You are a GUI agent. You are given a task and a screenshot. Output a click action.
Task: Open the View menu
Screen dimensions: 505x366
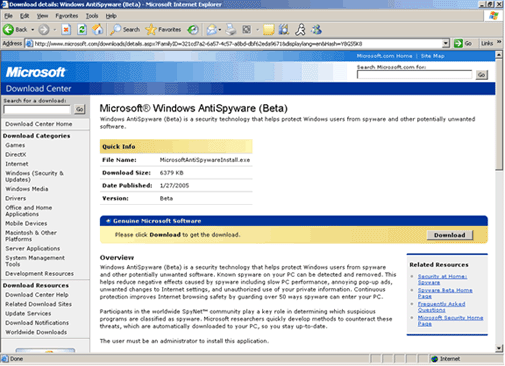(x=42, y=16)
